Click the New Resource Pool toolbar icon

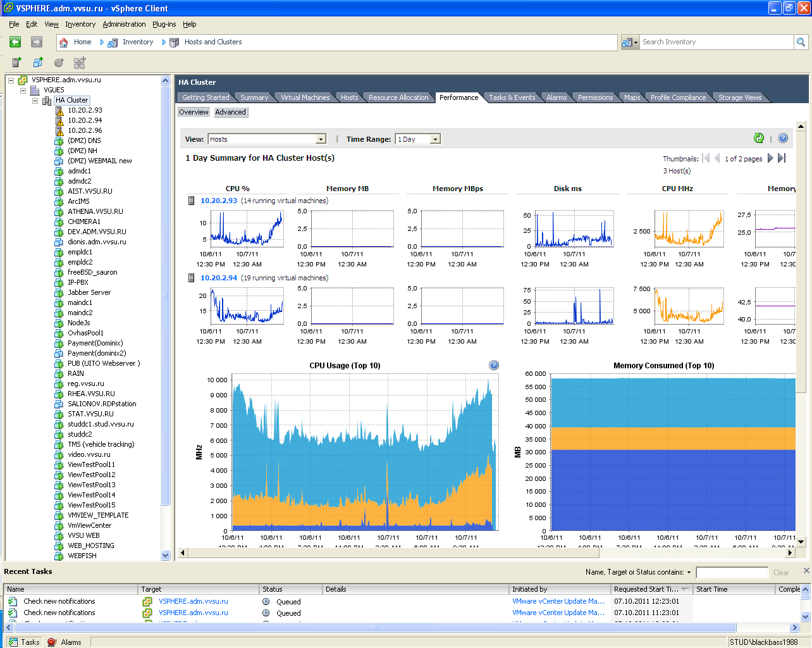pyautogui.click(x=59, y=62)
